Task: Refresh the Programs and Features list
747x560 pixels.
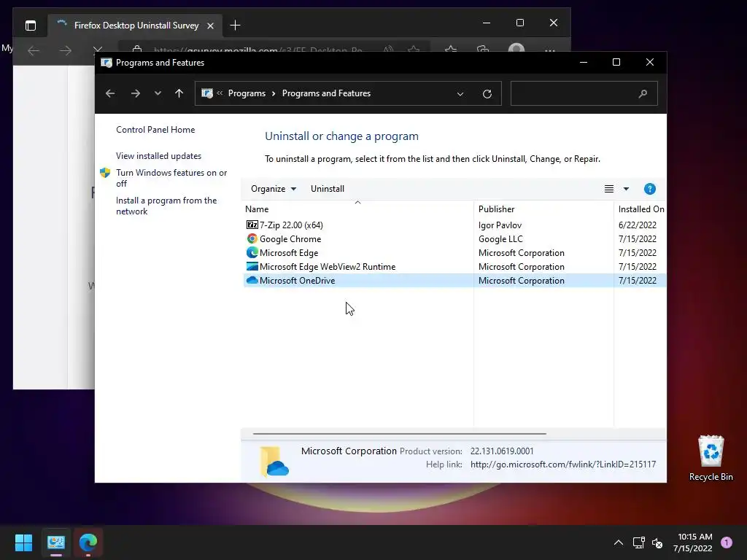Action: [487, 94]
